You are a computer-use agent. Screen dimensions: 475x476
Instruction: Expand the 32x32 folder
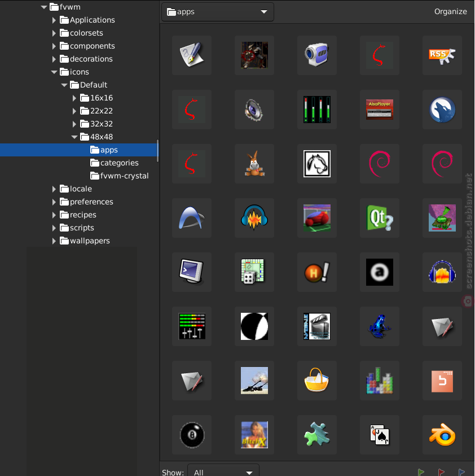pyautogui.click(x=74, y=124)
